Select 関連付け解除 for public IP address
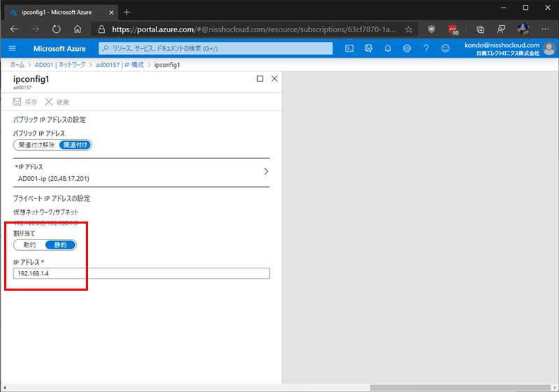 click(x=36, y=145)
